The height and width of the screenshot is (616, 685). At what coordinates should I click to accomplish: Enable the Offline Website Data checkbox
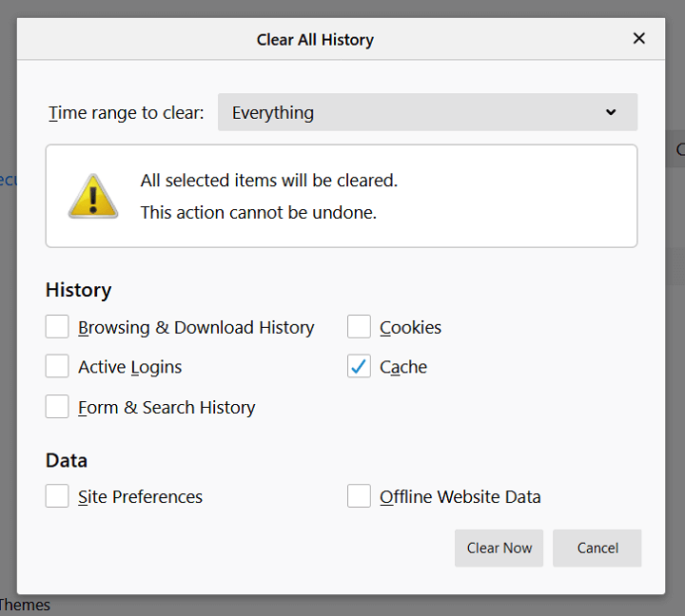(359, 496)
